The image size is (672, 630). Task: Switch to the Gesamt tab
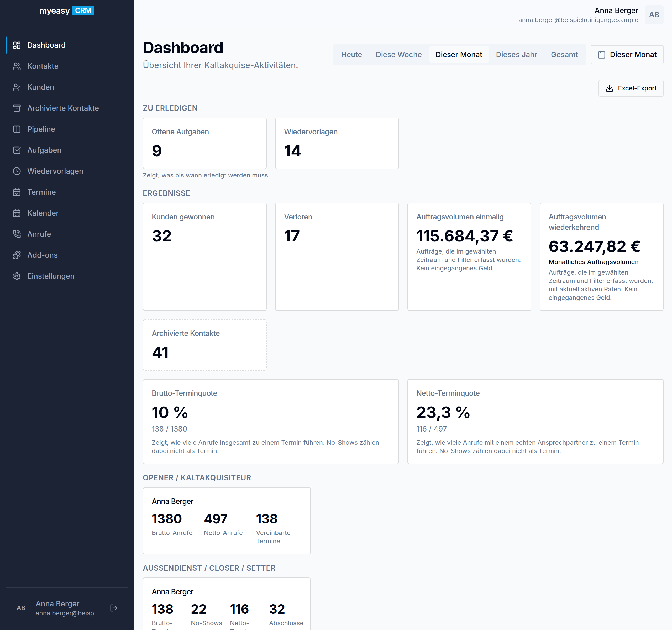tap(564, 55)
